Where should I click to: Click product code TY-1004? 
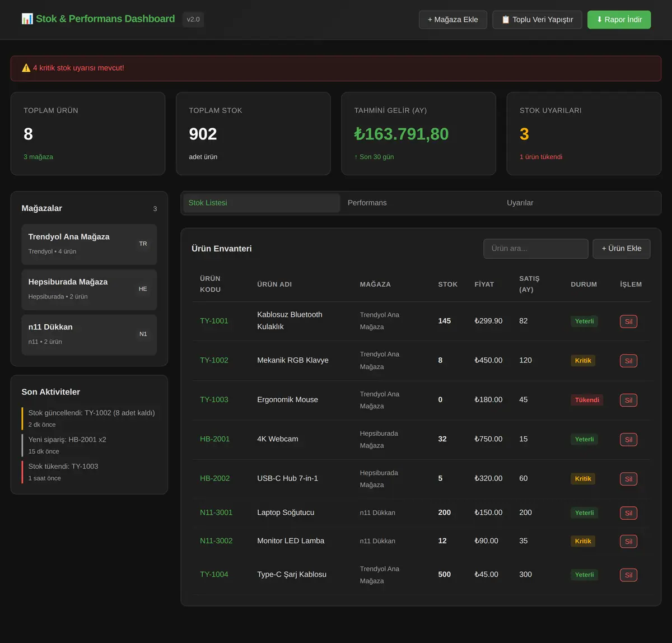click(x=214, y=574)
